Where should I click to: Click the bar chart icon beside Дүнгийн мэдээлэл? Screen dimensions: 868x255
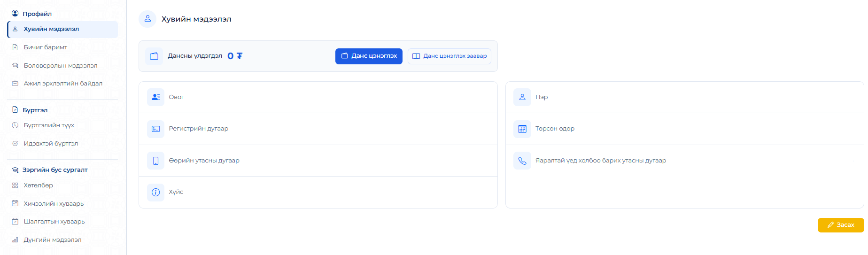click(x=15, y=240)
